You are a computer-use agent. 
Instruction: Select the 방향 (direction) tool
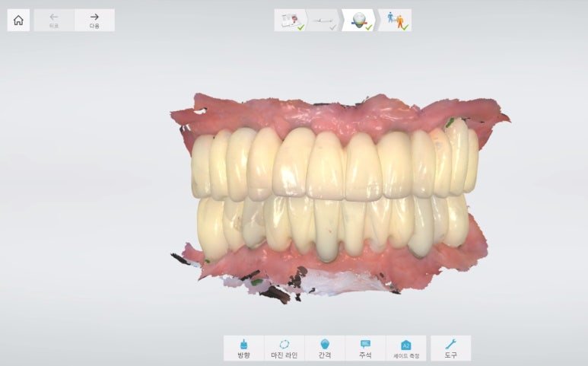pyautogui.click(x=243, y=348)
